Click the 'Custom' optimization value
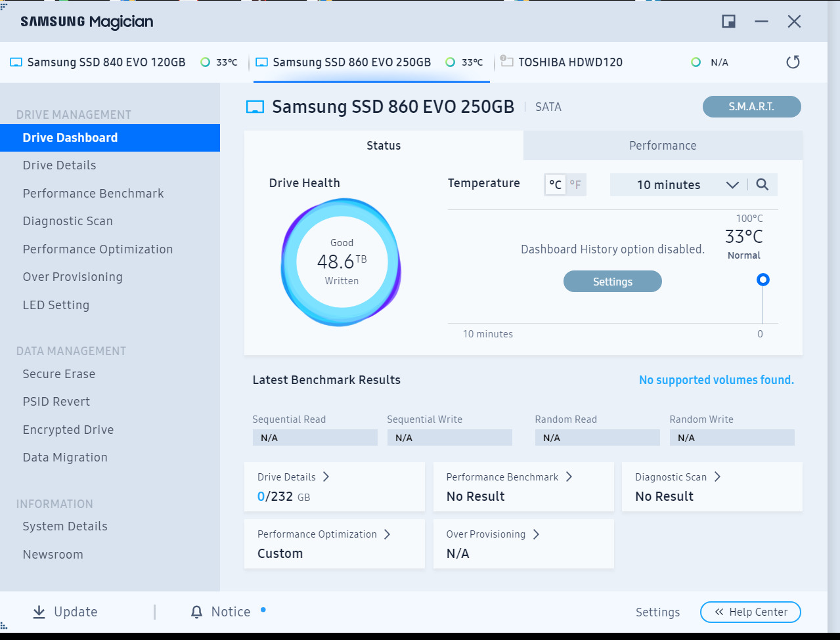This screenshot has width=840, height=640. click(x=280, y=554)
